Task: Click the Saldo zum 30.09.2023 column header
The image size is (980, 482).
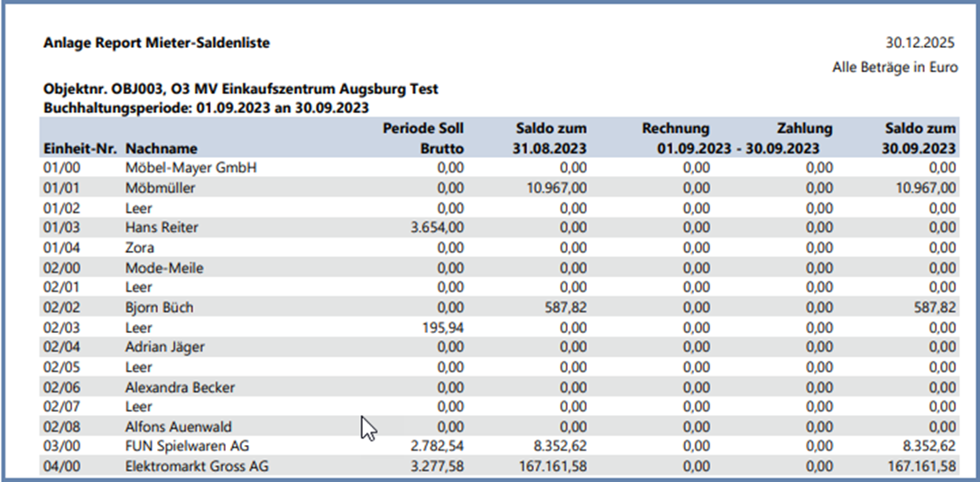Action: tap(919, 138)
